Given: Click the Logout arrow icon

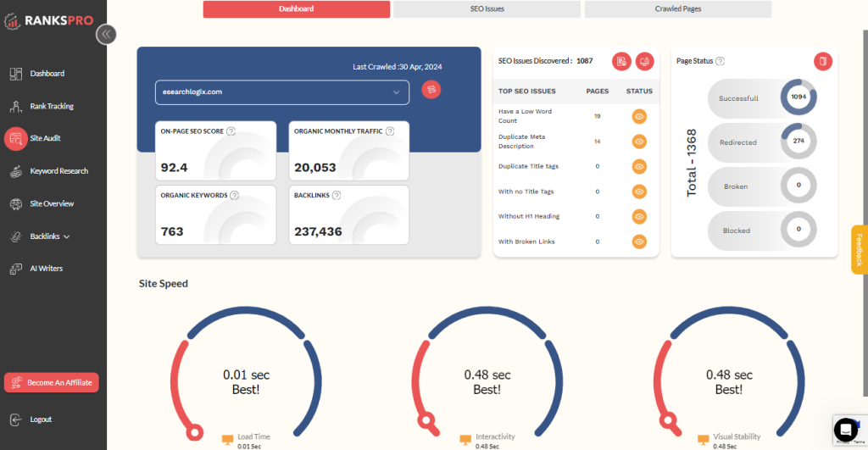Looking at the screenshot, I should (x=15, y=419).
